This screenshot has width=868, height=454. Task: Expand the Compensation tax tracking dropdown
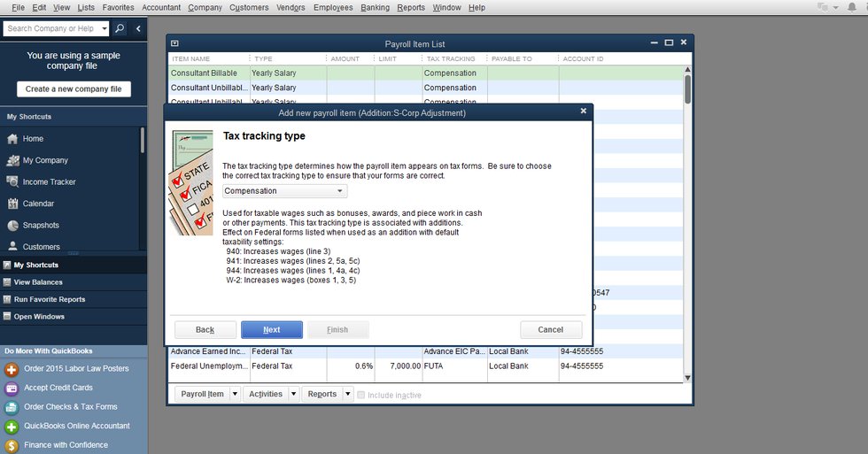284,191
